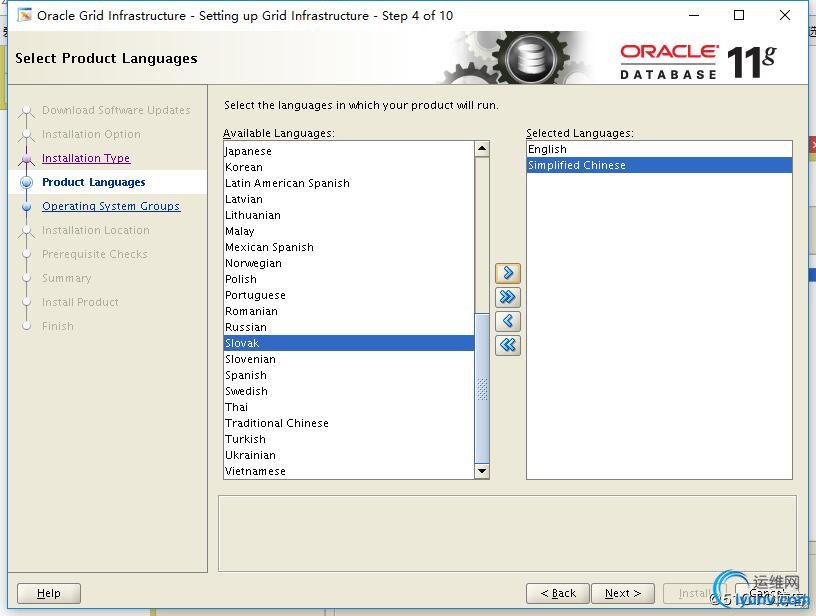The image size is (816, 616).
Task: Select Spanish in Available Languages
Action: (349, 375)
